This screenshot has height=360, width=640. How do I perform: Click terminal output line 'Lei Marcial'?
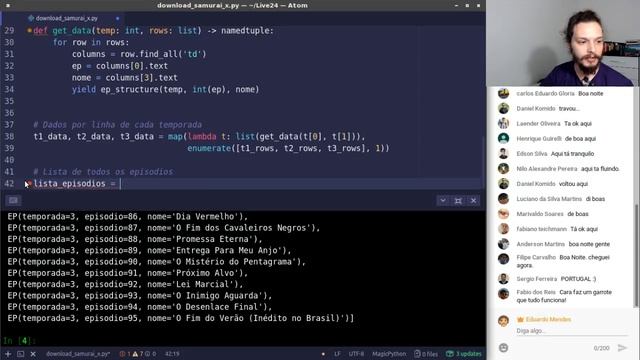click(x=125, y=284)
